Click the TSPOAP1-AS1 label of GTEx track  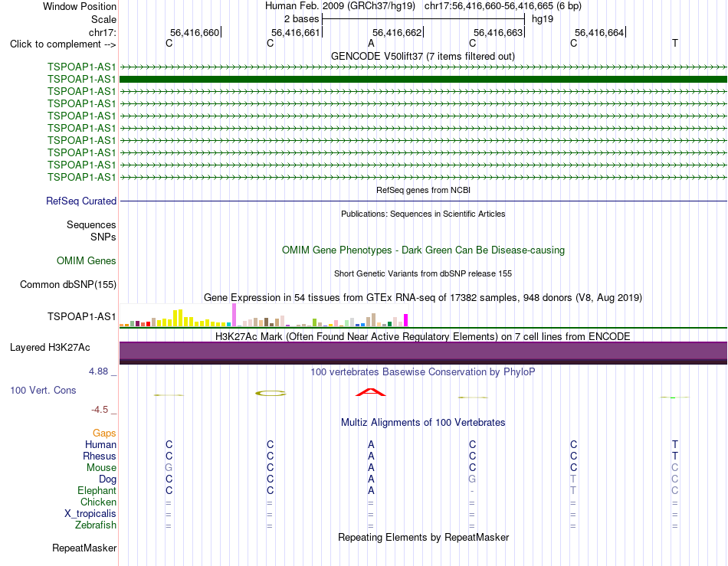(82, 316)
